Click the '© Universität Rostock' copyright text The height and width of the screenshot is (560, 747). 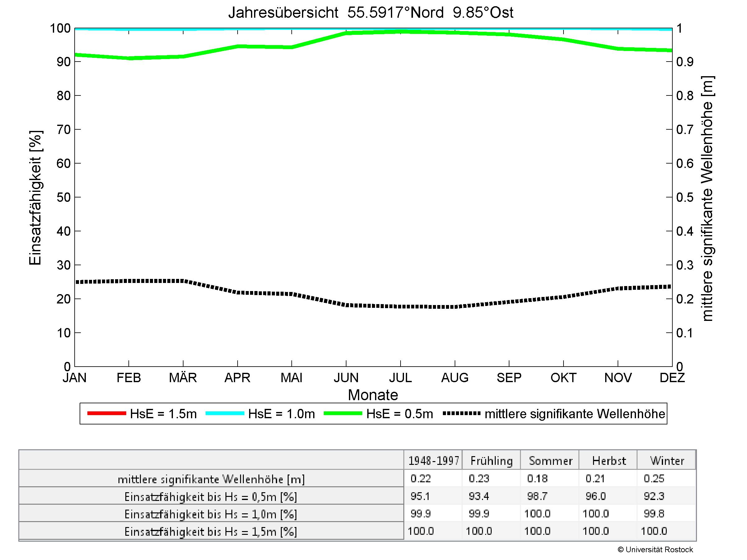655,550
